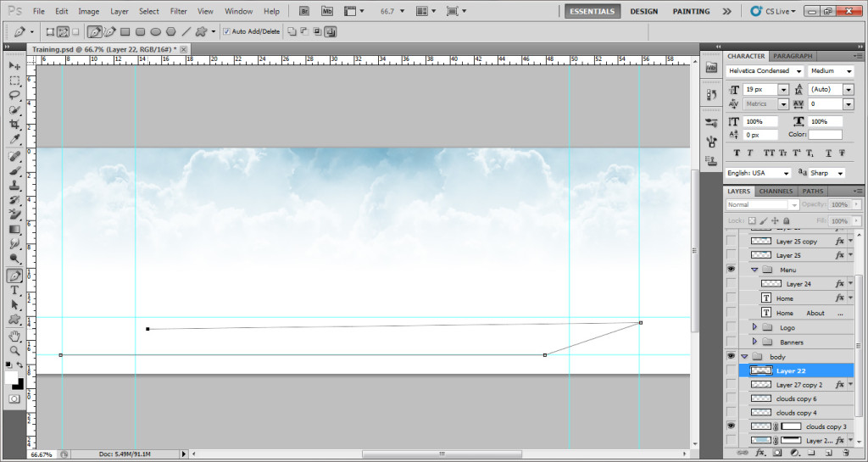
Task: Launch Mini Bridge from application bar
Action: (328, 11)
